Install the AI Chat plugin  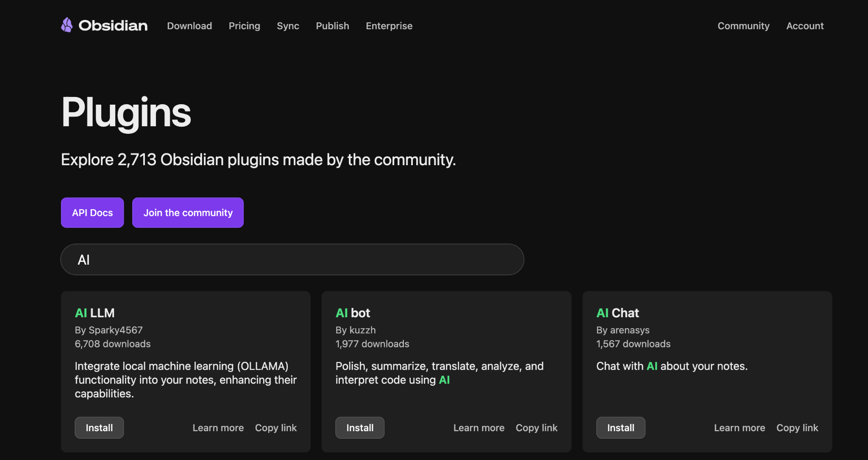point(620,428)
